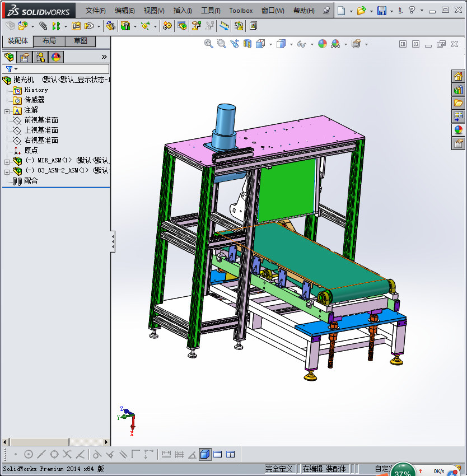467x476 pixels.
Task: Click the XYZ orientation triad
Action: pos(127,421)
